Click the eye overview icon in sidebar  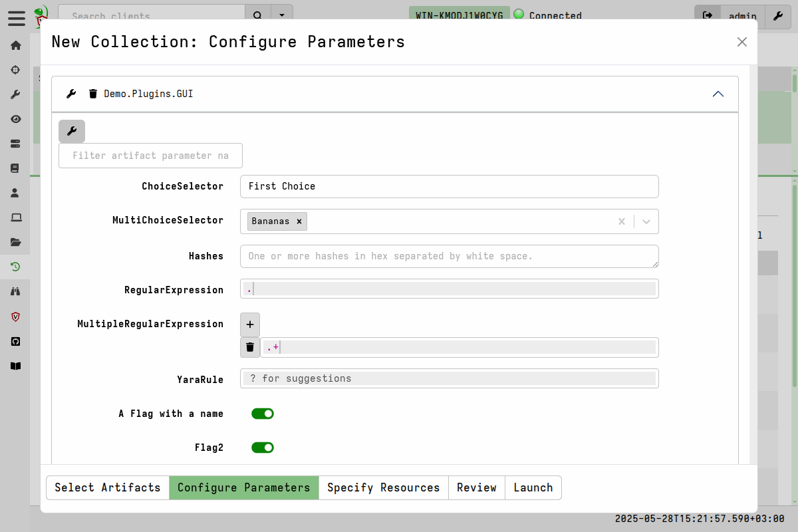pos(15,118)
